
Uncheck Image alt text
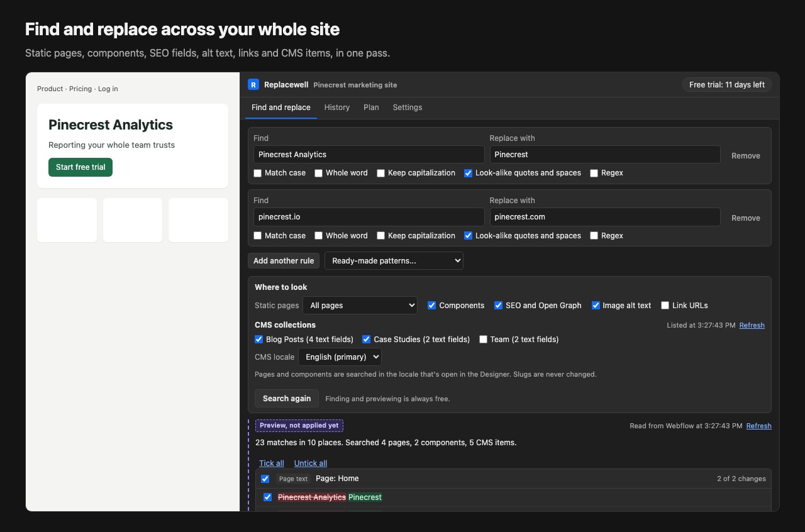[596, 306]
